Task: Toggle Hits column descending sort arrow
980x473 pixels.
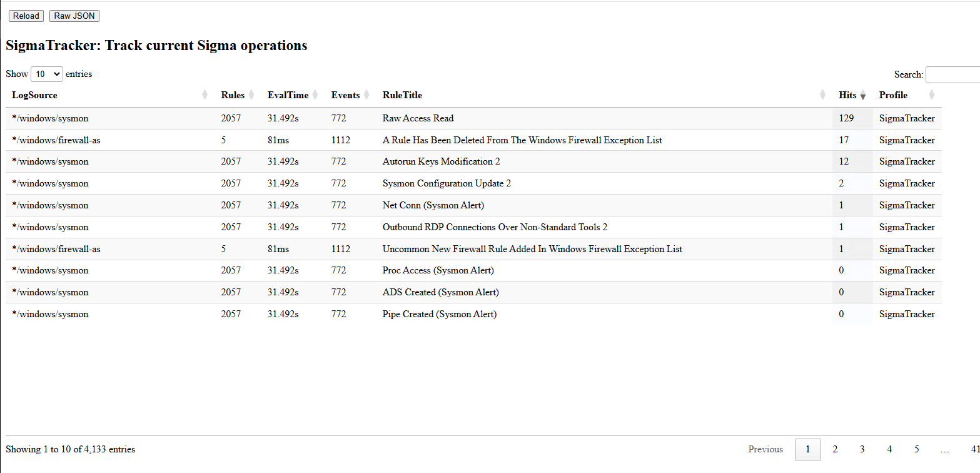Action: point(863,96)
